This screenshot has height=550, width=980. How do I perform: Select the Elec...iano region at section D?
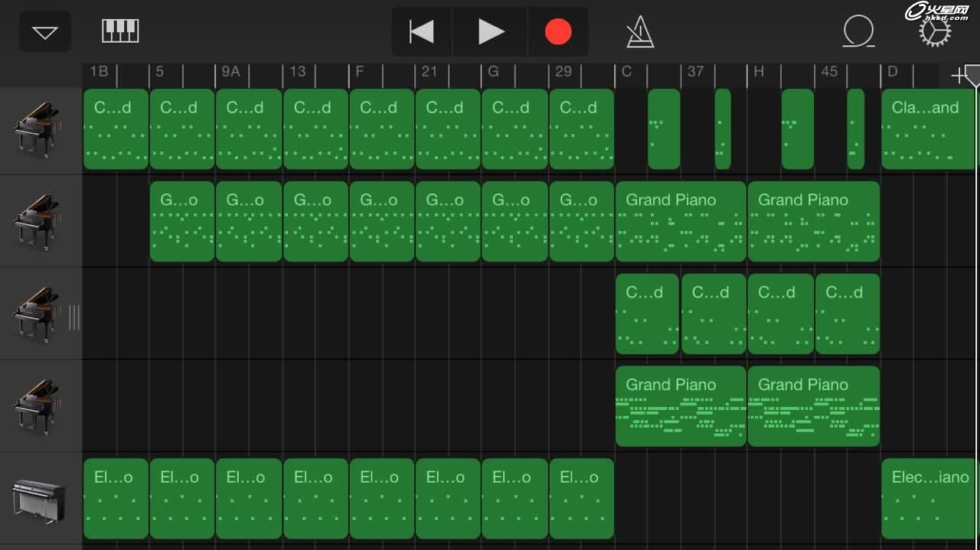coord(928,499)
